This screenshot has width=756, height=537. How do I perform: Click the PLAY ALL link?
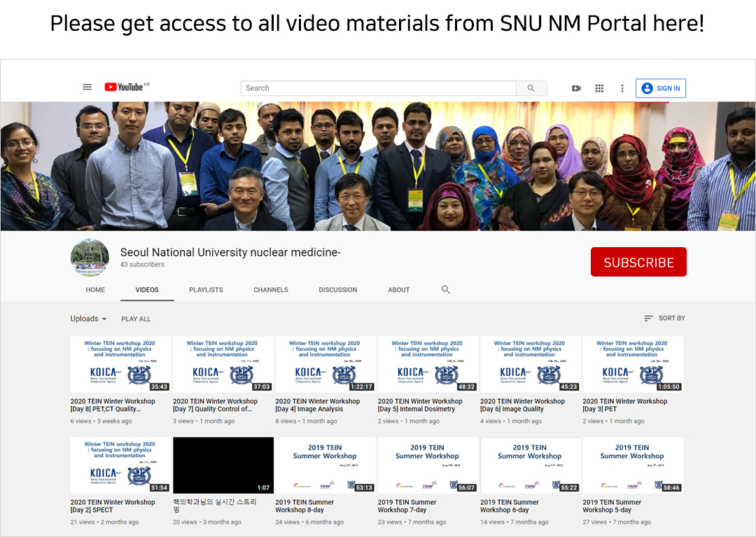136,319
